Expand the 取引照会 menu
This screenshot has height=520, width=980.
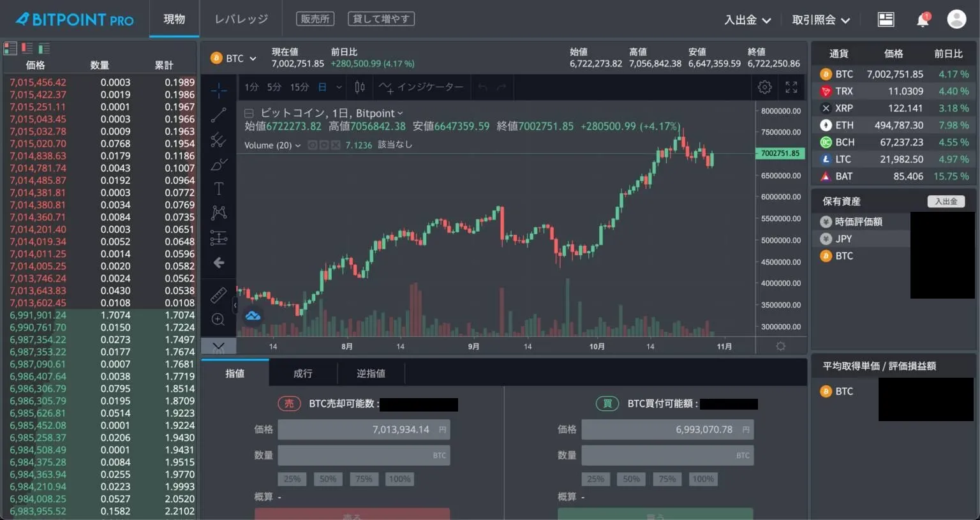coord(821,20)
